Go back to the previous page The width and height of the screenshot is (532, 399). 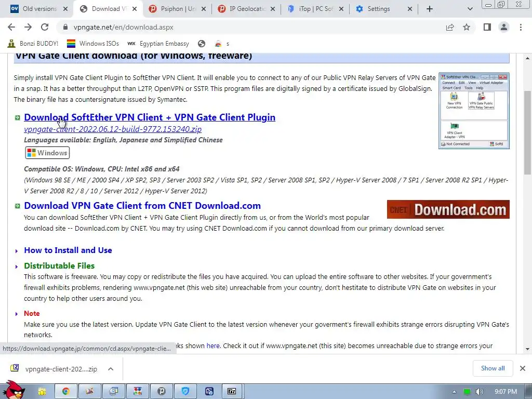click(x=11, y=27)
